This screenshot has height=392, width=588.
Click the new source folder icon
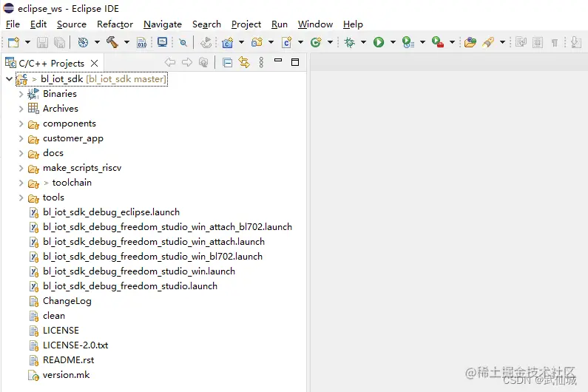point(257,42)
